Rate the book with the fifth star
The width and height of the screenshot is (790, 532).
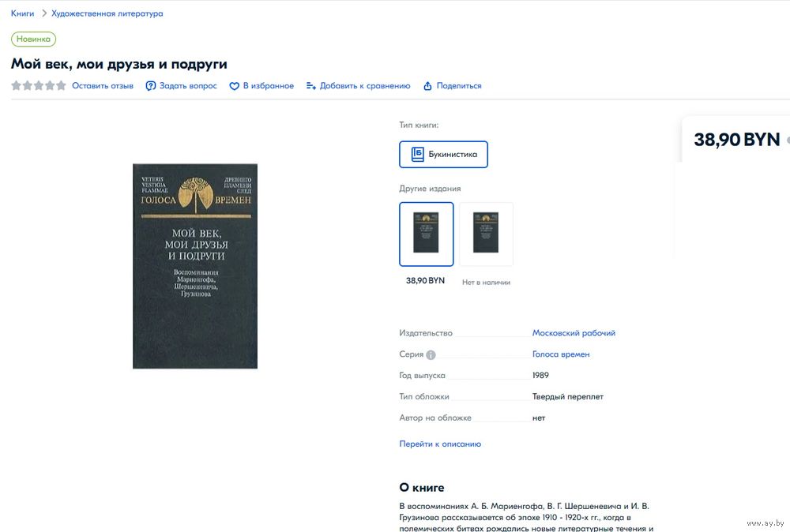point(61,85)
